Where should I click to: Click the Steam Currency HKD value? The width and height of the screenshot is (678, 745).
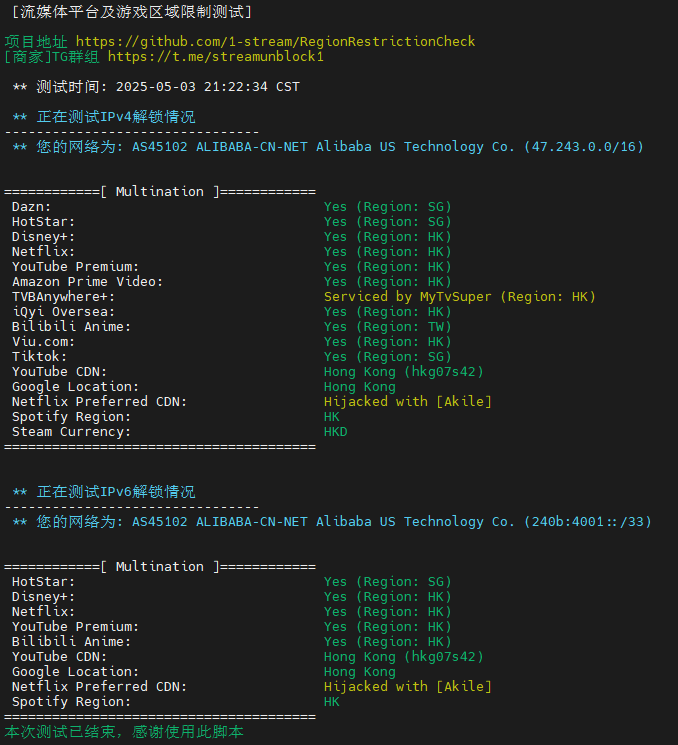[x=336, y=432]
